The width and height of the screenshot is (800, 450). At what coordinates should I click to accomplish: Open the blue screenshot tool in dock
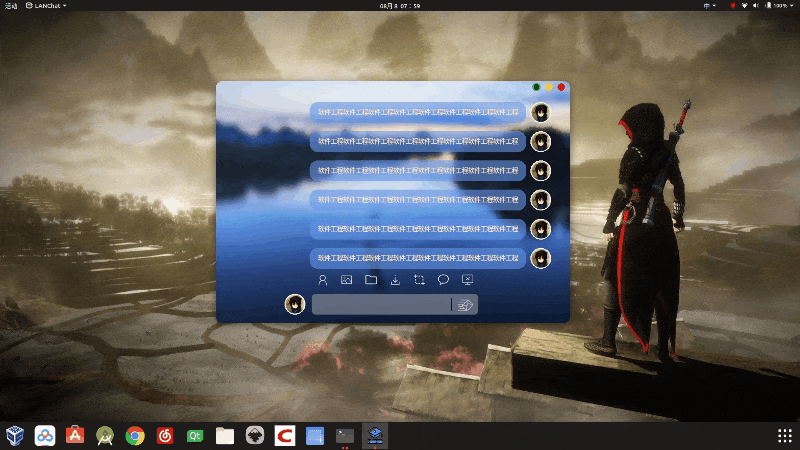pos(315,436)
